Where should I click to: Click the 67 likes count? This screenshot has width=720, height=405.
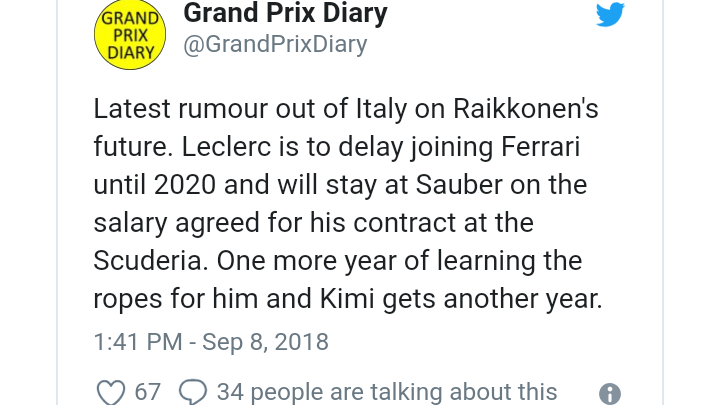(147, 392)
